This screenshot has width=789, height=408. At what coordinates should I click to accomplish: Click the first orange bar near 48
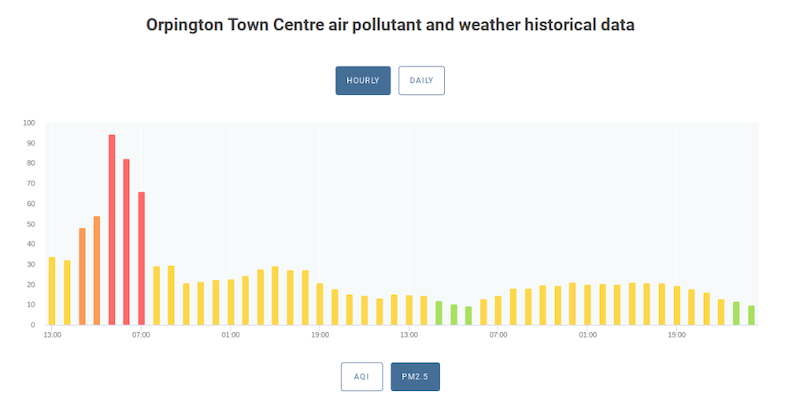[82, 276]
